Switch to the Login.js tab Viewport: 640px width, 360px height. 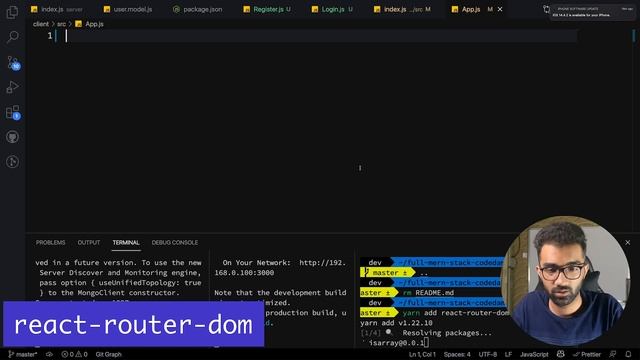(333, 9)
